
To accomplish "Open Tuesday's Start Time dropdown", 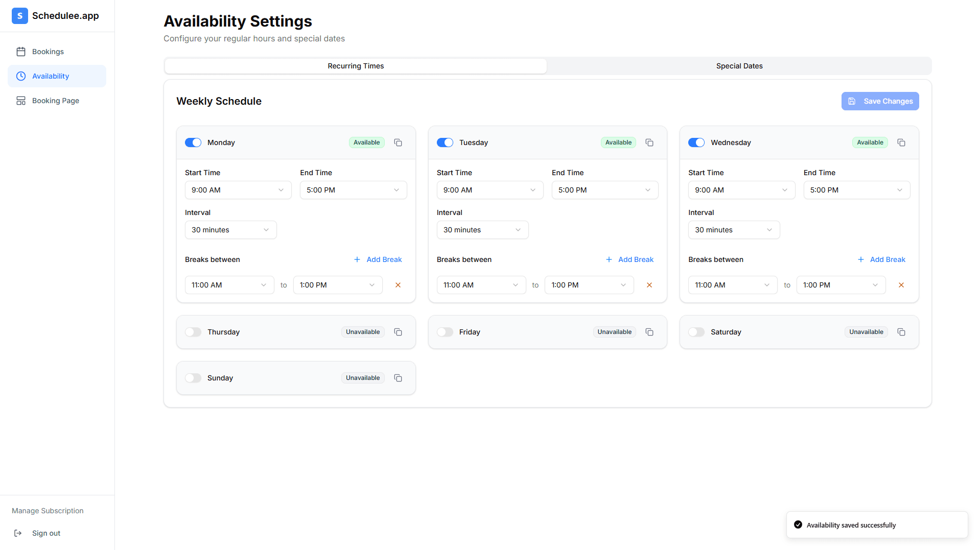I will click(x=490, y=190).
